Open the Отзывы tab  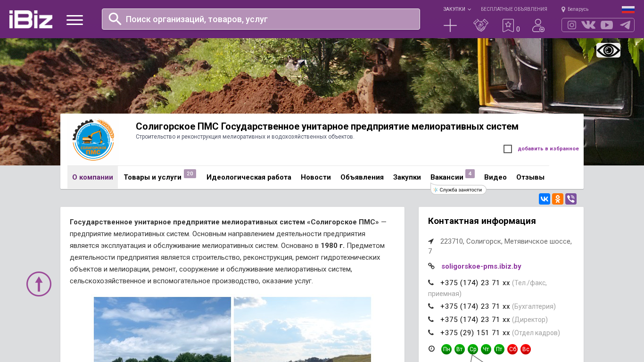(x=530, y=177)
